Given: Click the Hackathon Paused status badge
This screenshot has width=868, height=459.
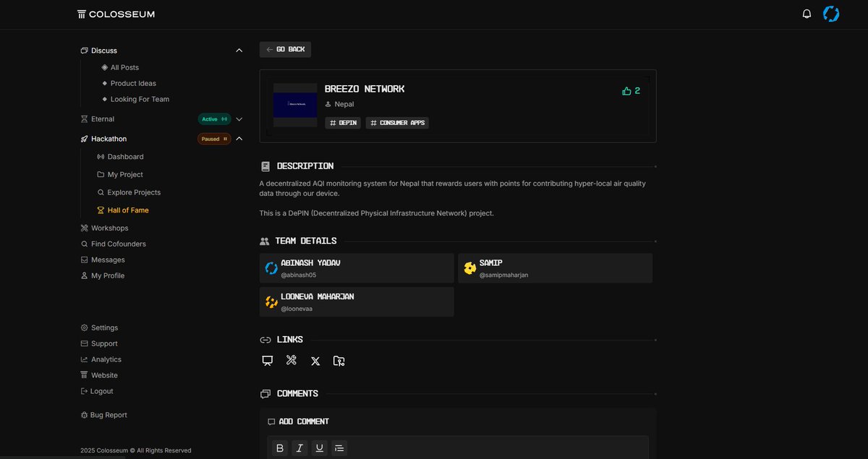Looking at the screenshot, I should (x=214, y=139).
